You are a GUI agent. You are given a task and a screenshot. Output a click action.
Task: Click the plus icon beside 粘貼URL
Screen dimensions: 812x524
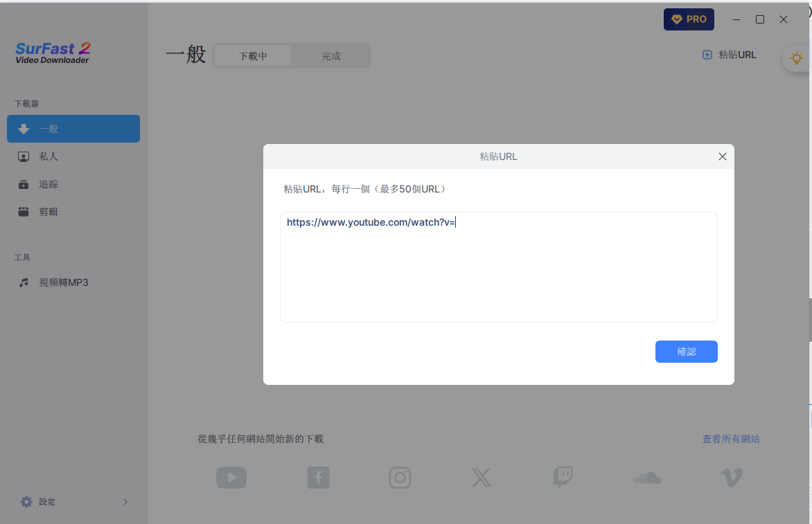click(x=707, y=55)
